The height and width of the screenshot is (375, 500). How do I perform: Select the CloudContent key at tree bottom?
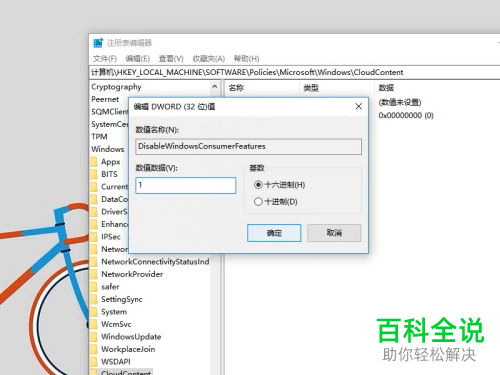point(126,372)
